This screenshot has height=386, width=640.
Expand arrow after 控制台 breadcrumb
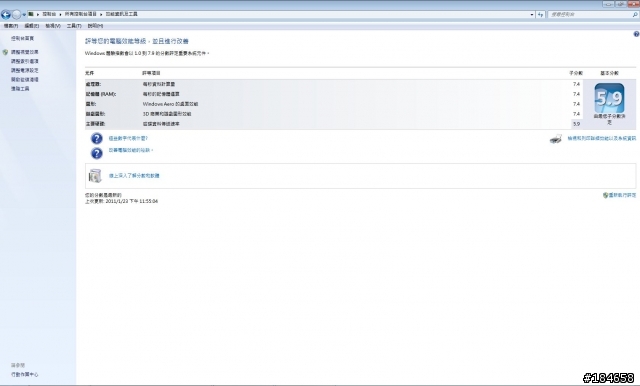pyautogui.click(x=60, y=14)
